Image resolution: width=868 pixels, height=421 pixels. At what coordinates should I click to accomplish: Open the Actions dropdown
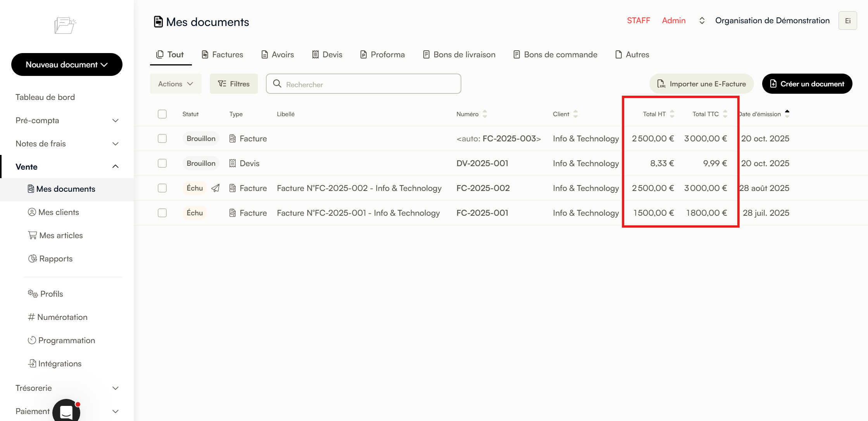(x=176, y=84)
